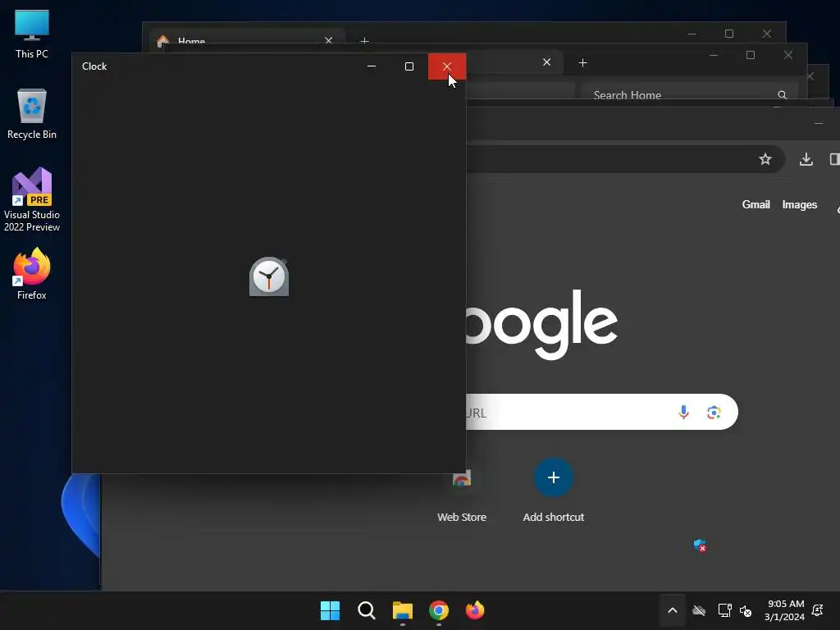Open Visual Studio 2022 Preview shortcut
Screen dimensions: 840x630
tap(32, 199)
